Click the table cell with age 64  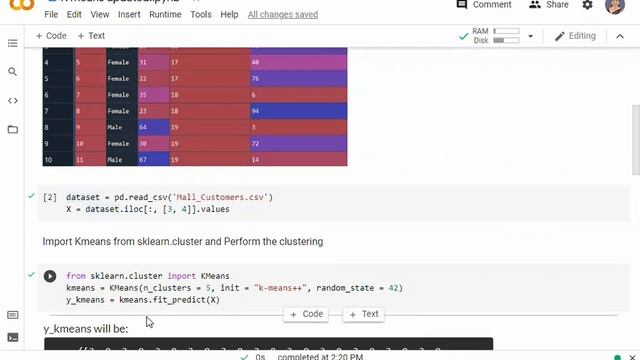[153, 127]
